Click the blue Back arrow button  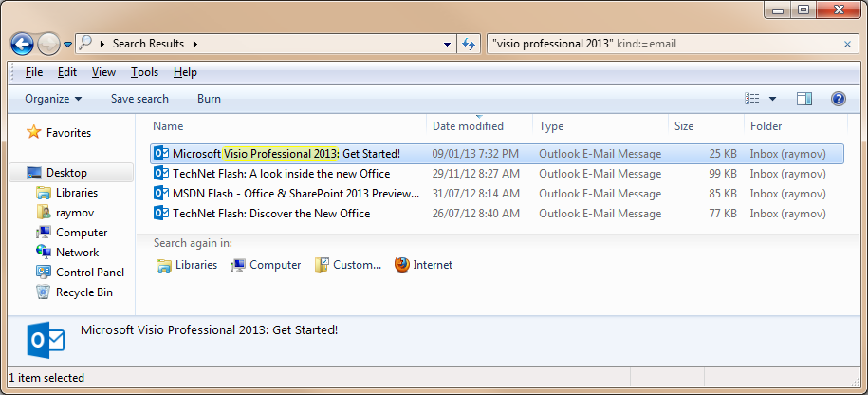tap(22, 45)
